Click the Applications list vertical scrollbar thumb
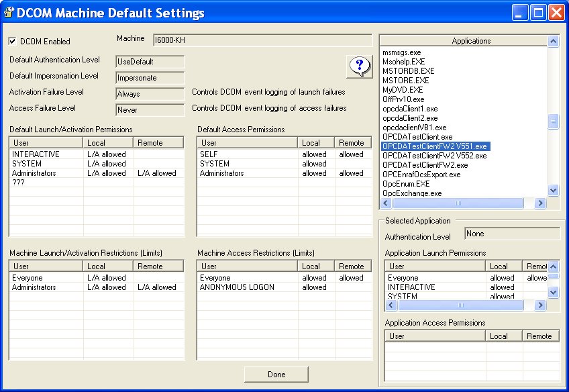The width and height of the screenshot is (569, 392). coord(553,121)
